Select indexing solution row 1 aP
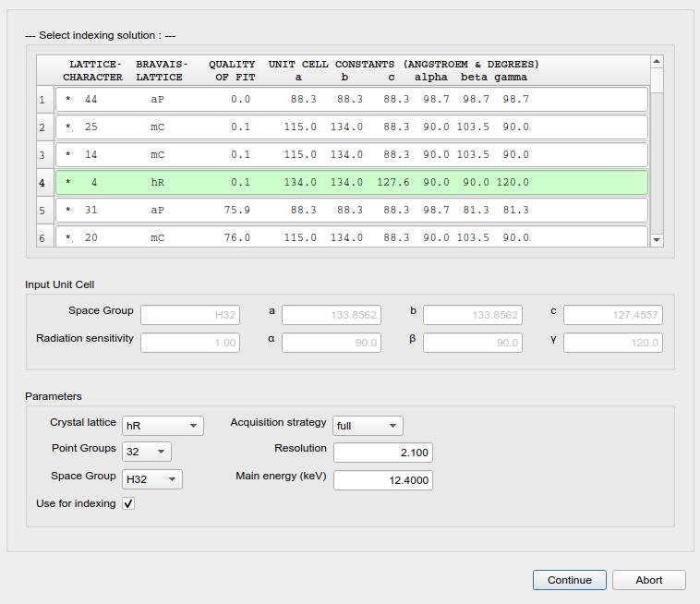Viewport: 700px width, 604px height. (351, 99)
